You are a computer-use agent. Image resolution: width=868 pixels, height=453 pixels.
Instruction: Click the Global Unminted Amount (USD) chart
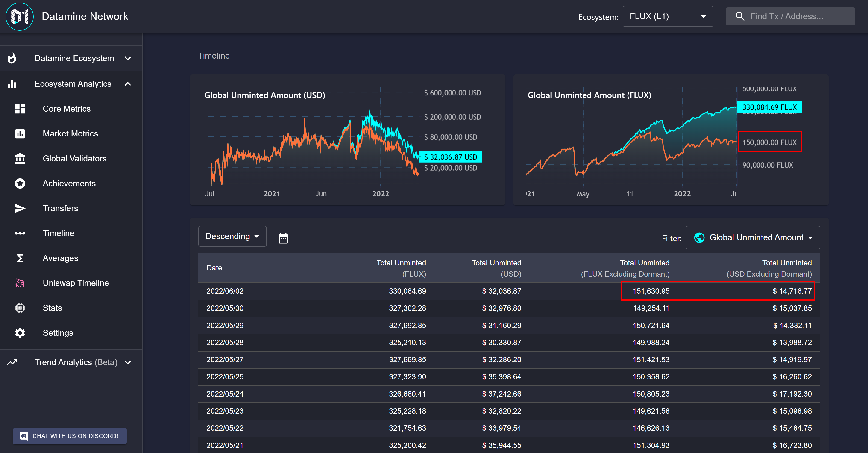pos(347,140)
